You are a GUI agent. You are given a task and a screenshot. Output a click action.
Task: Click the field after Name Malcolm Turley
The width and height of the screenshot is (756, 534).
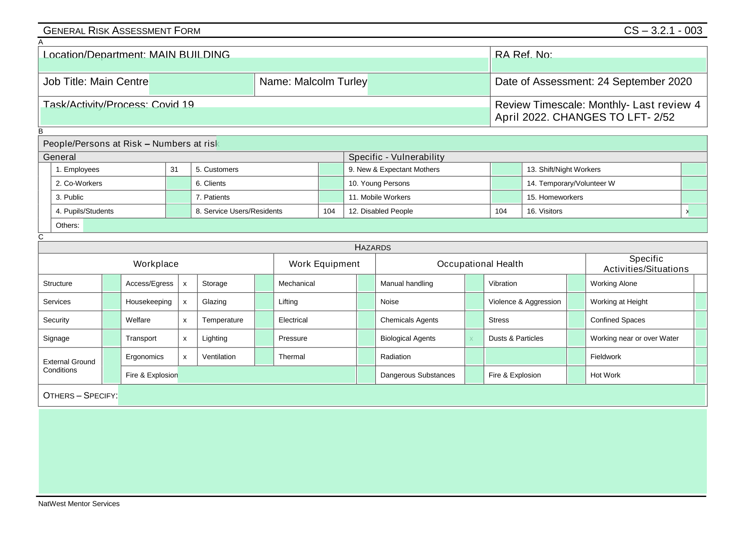point(428,84)
